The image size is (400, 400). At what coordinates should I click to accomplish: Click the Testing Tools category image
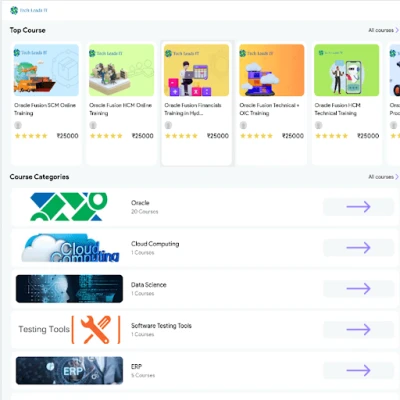click(x=69, y=330)
